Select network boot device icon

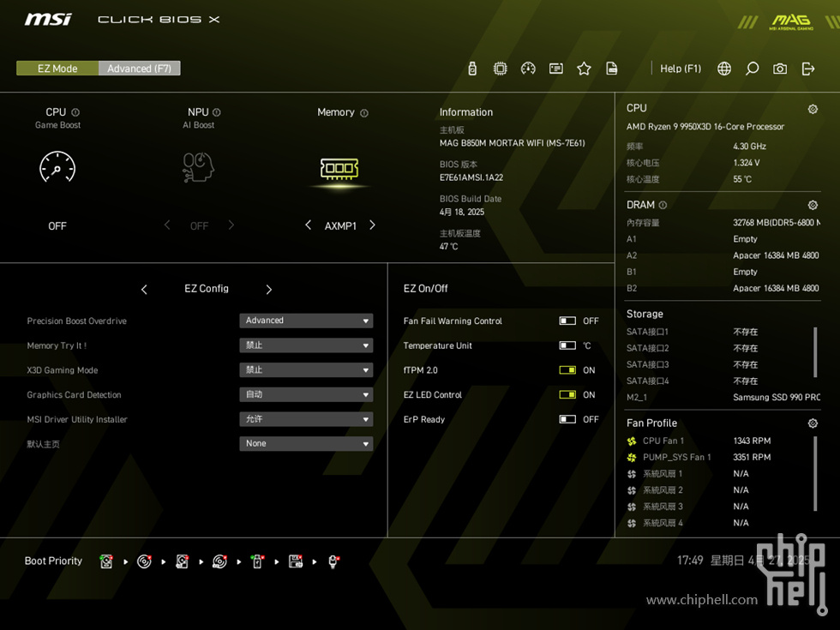coord(333,561)
